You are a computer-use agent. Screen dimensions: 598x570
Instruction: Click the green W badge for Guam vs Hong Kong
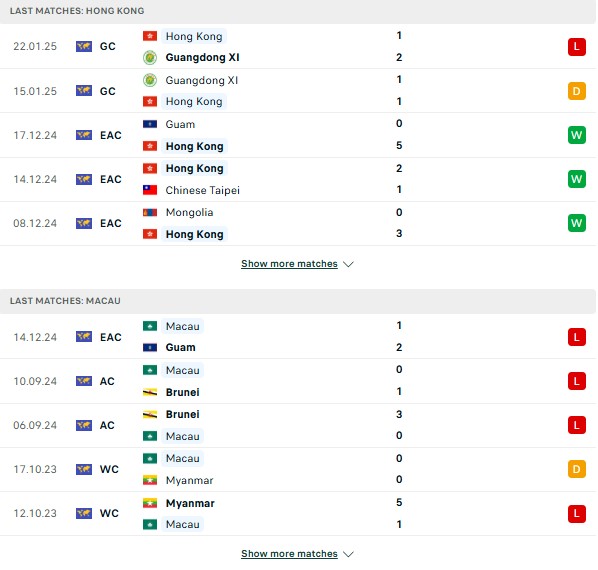[576, 135]
